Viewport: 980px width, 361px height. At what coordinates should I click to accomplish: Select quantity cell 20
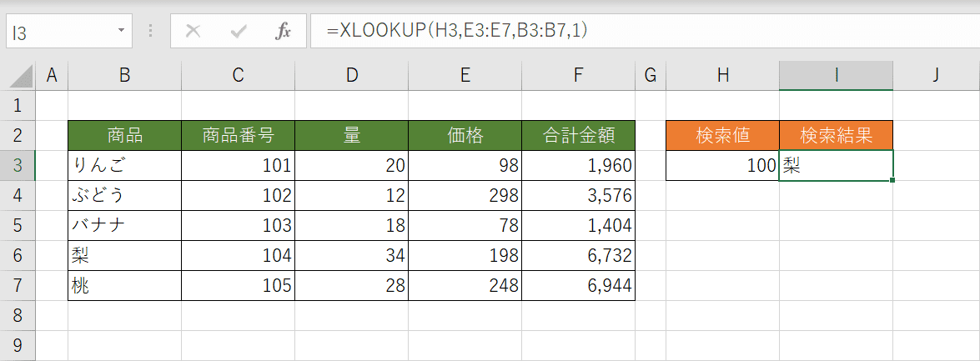[352, 166]
